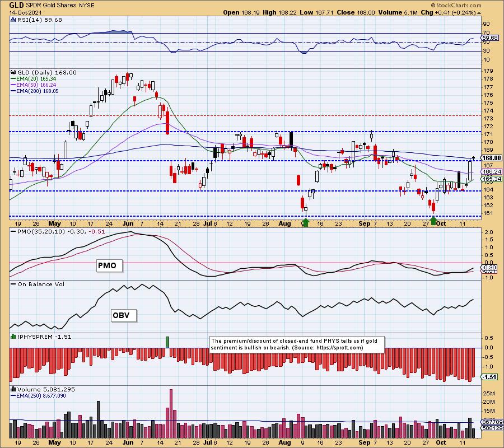Click the 8677090 volume axis tag
This screenshot has width=504, height=448.
(x=492, y=422)
